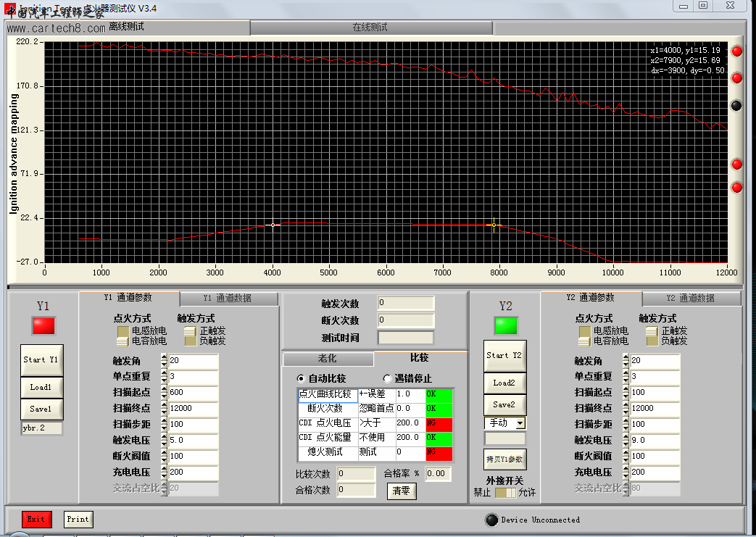
Task: Open Y2 通道数据 tab
Action: (691, 299)
